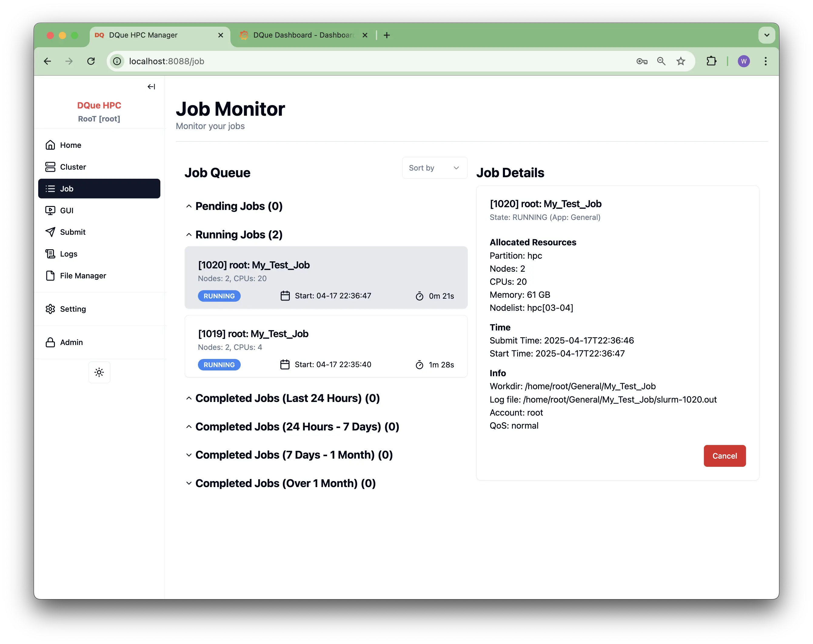Open the Logs icon in sidebar
Screen dimensions: 813x644
click(x=51, y=254)
